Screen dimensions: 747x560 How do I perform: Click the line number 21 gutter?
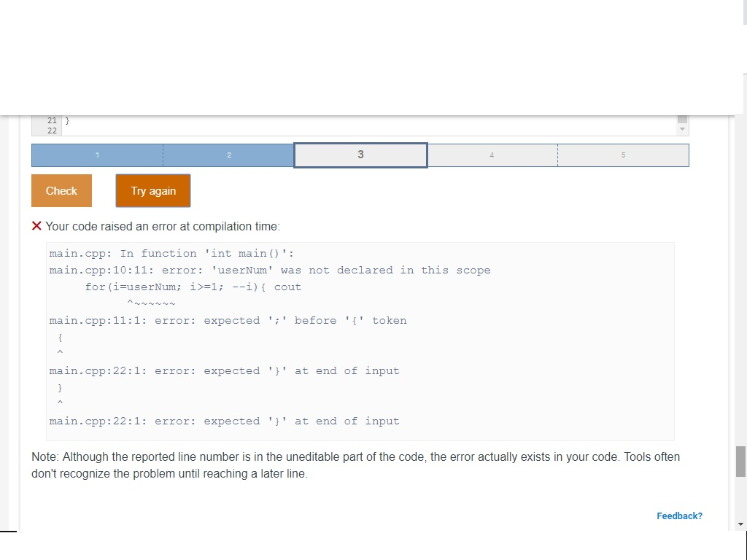(52, 120)
